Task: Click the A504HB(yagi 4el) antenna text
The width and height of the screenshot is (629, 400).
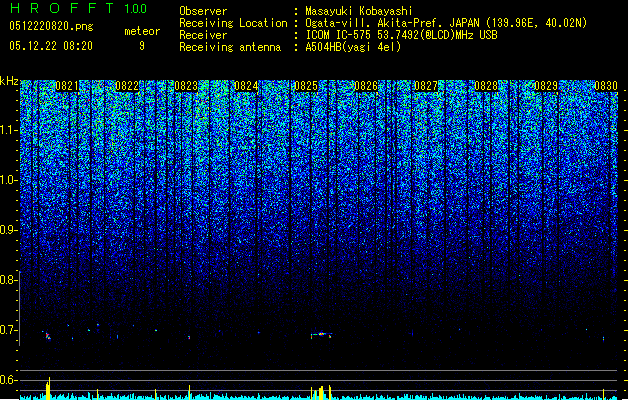Action: coord(353,47)
